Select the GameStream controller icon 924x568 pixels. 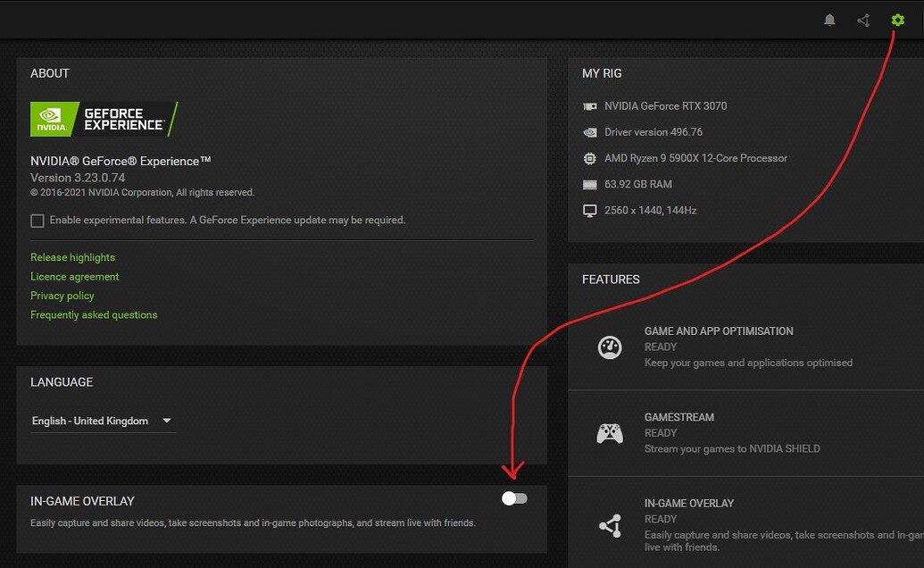[610, 432]
